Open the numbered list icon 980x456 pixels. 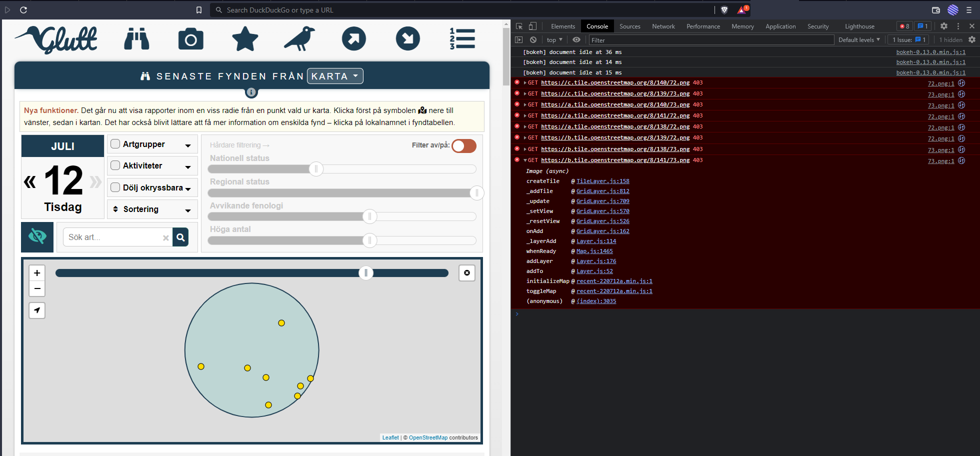pos(462,38)
